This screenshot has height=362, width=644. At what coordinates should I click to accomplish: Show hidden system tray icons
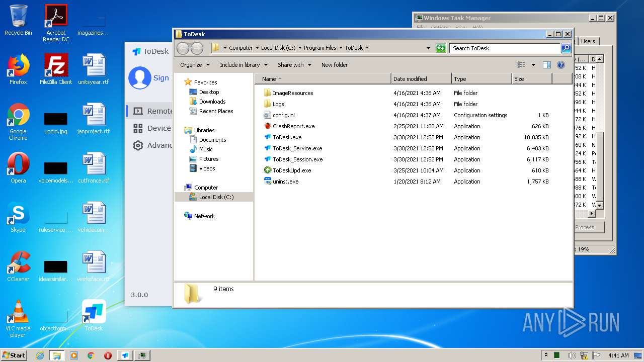tap(546, 355)
